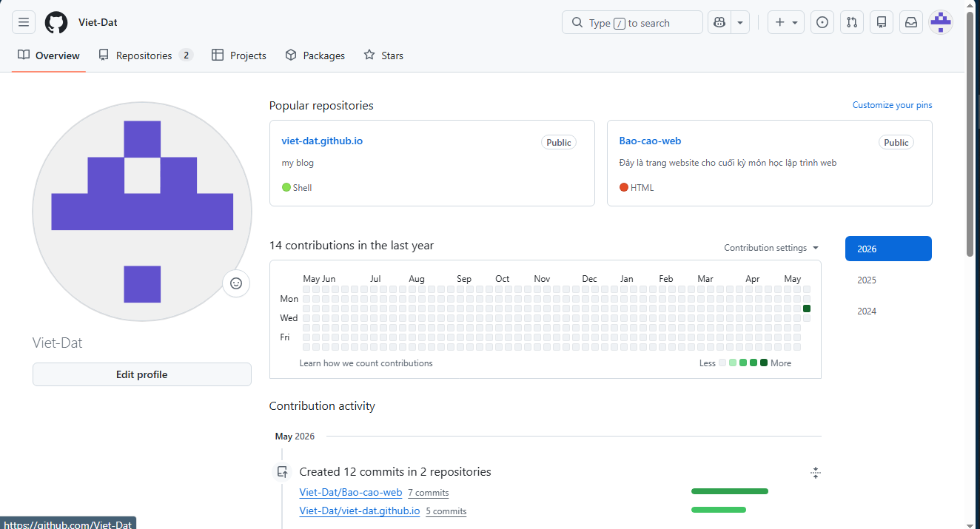The width and height of the screenshot is (980, 529).
Task: Click the Edit profile button
Action: [x=142, y=374]
